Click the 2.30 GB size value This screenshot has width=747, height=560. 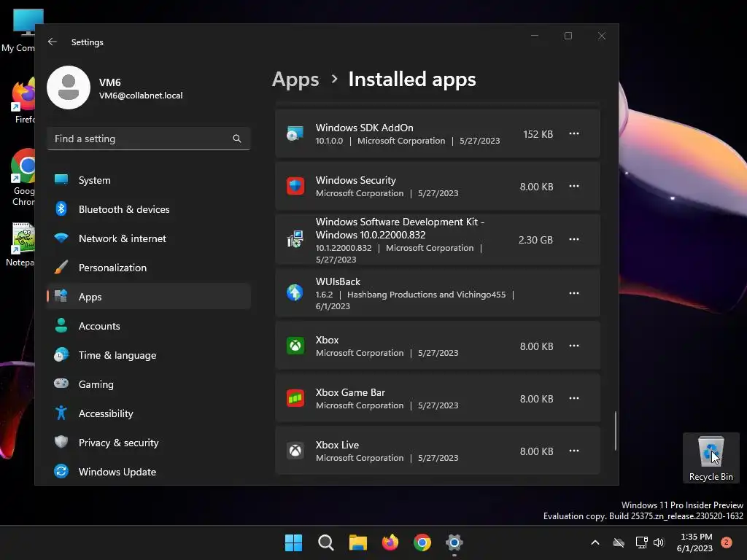tap(535, 239)
